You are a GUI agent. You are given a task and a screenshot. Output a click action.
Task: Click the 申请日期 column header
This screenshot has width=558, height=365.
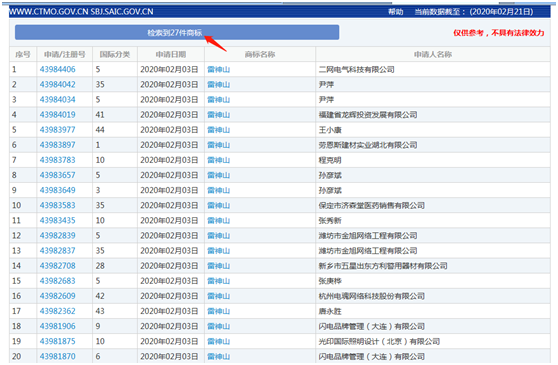171,54
